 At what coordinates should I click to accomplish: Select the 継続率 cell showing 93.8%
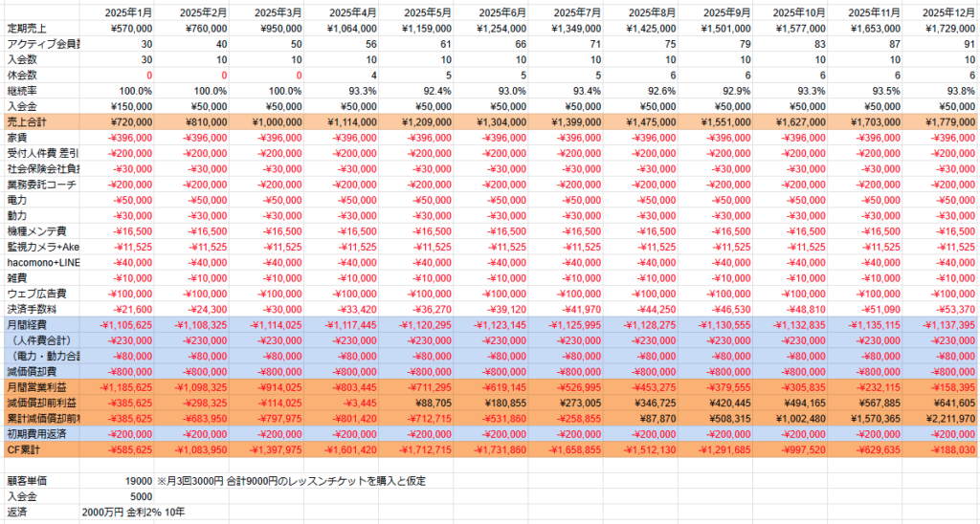point(940,91)
